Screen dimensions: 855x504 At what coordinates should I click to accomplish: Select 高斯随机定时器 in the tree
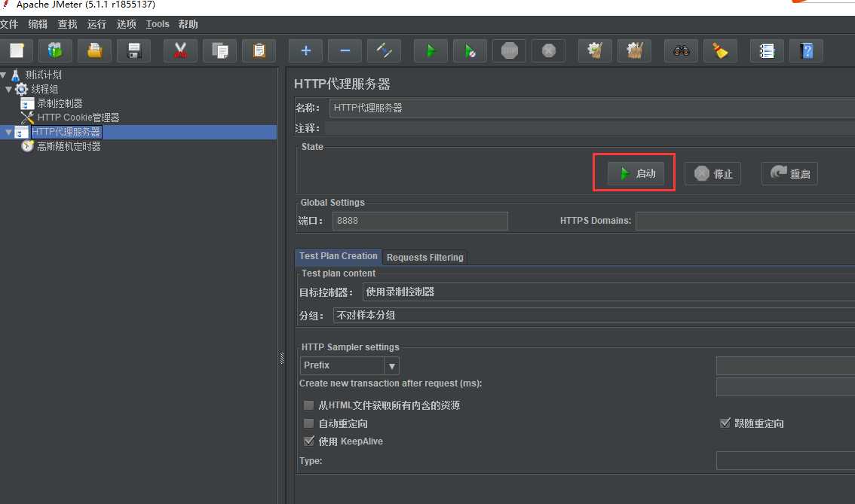[x=69, y=146]
